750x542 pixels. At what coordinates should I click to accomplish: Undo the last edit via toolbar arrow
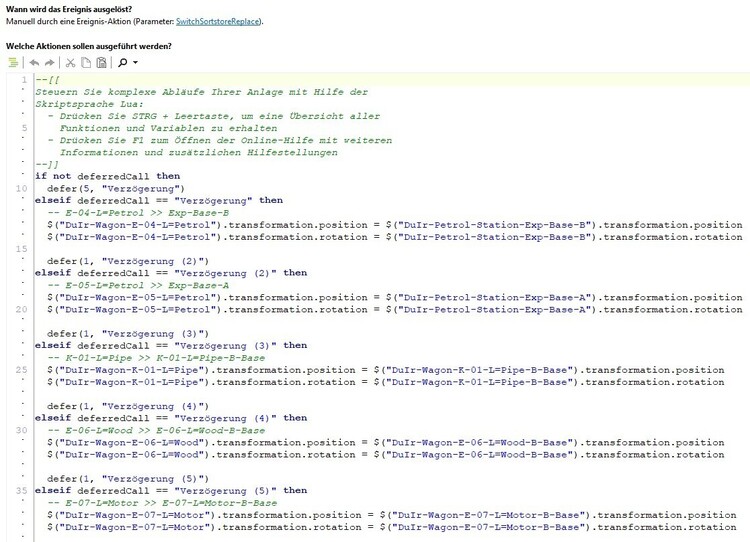(34, 63)
